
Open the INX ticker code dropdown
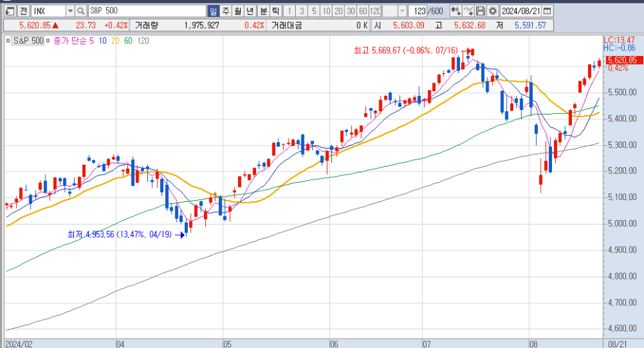[70, 11]
